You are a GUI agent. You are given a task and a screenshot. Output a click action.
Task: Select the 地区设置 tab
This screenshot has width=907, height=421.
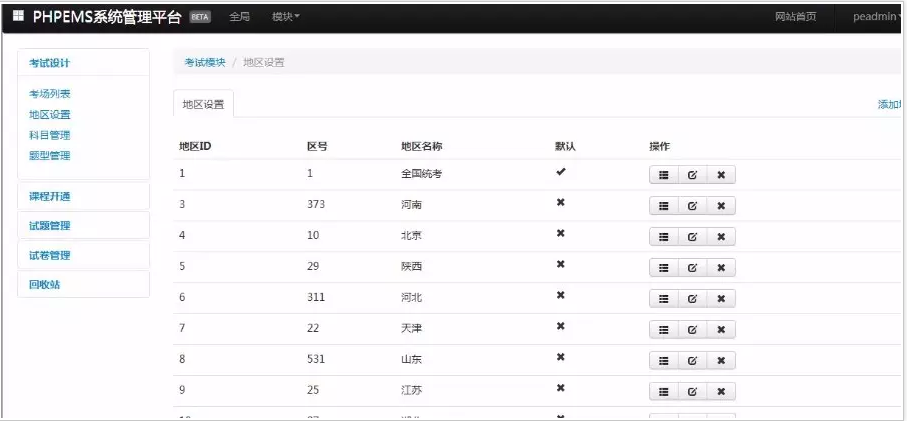pyautogui.click(x=203, y=104)
